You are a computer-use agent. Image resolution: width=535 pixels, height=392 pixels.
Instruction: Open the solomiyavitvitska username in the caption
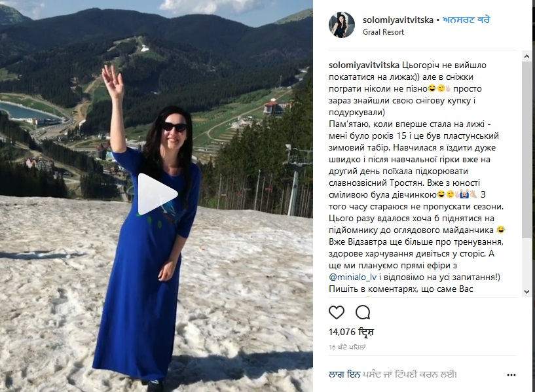pos(364,65)
